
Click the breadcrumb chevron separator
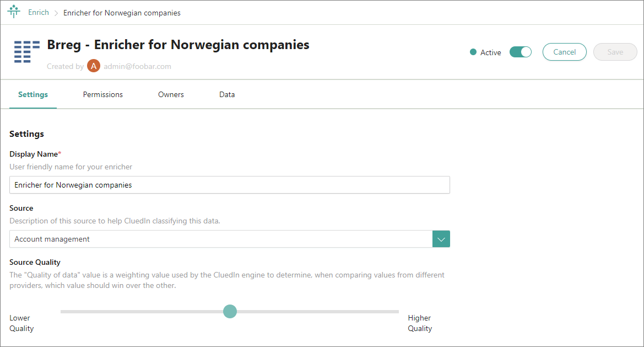[x=56, y=13]
